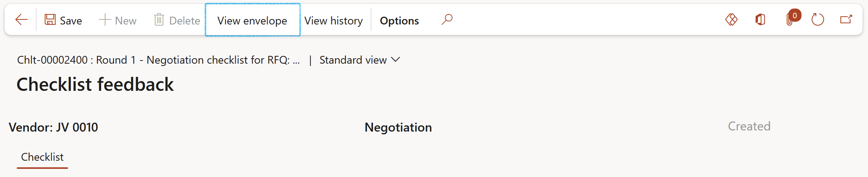Image resolution: width=868 pixels, height=177 pixels.
Task: Click the Chlt-00002400 record title text
Action: coord(158,60)
